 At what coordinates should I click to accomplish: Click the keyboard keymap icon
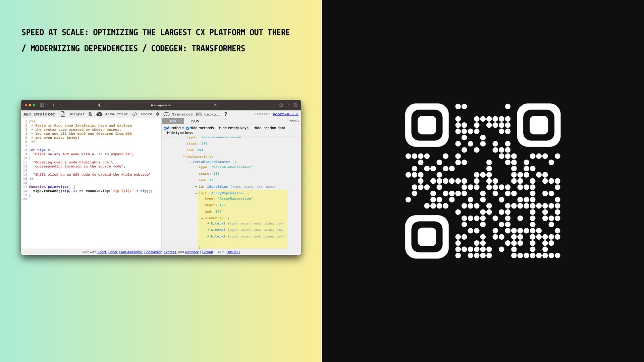199,114
